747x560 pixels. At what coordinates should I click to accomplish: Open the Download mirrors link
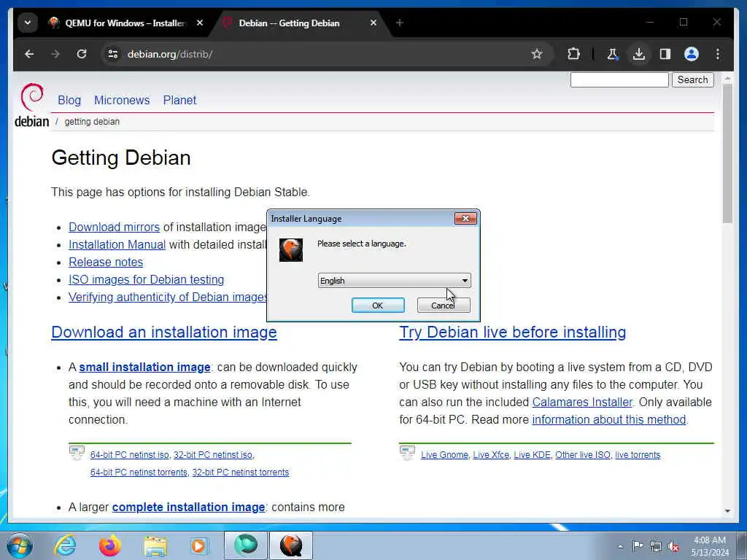pos(114,227)
